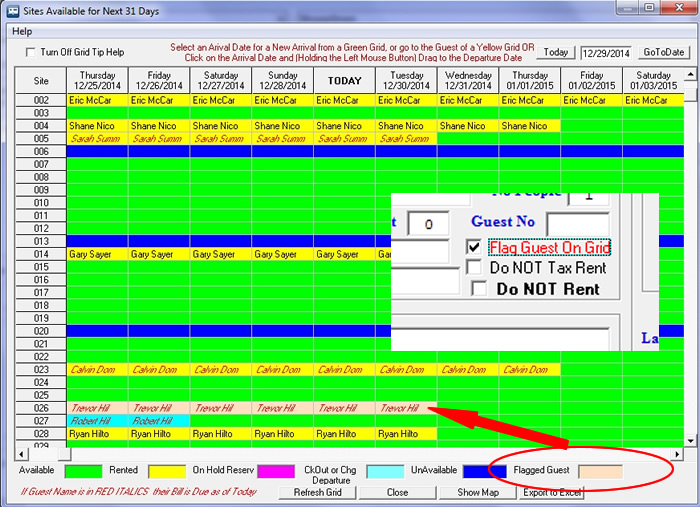Click the date field showing 12/29/2014
Image resolution: width=700 pixels, height=507 pixels.
(606, 53)
